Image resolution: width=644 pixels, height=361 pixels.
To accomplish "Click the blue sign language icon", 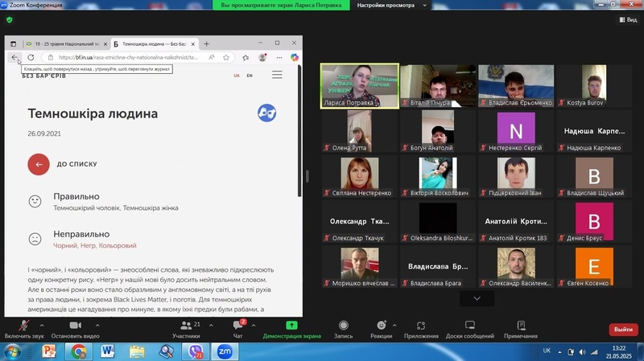I will tap(267, 113).
